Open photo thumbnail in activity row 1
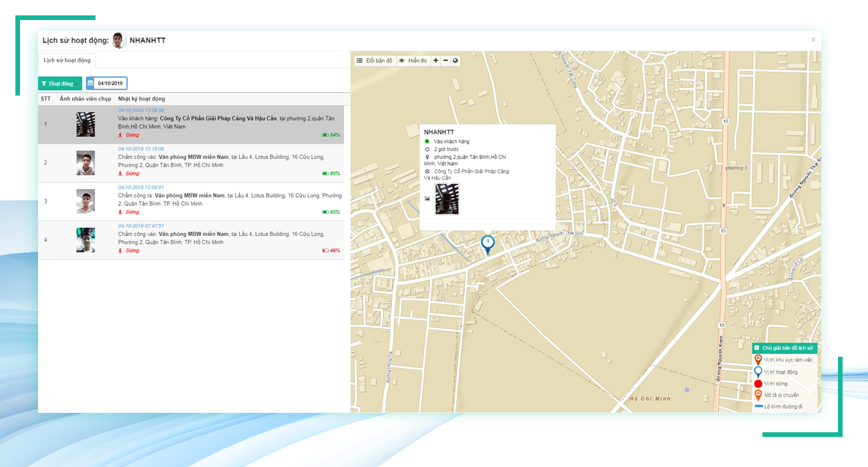Viewport: 868px width, 467px height. pos(85,124)
